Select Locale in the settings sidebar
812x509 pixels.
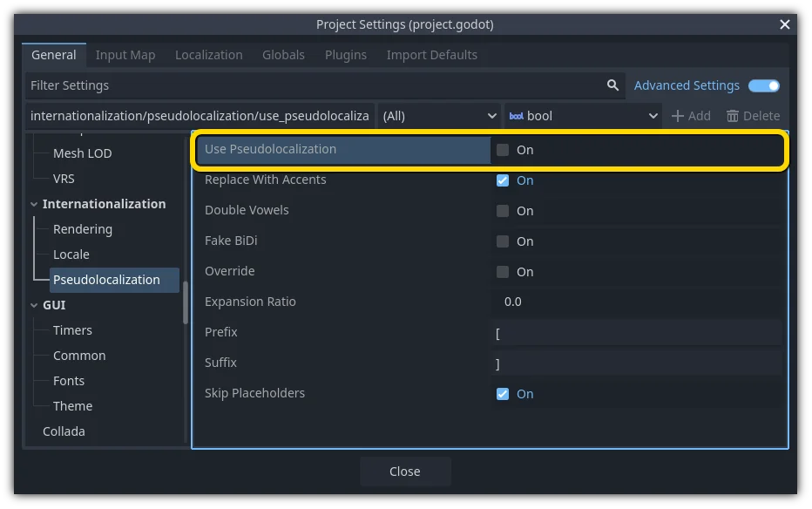point(71,254)
